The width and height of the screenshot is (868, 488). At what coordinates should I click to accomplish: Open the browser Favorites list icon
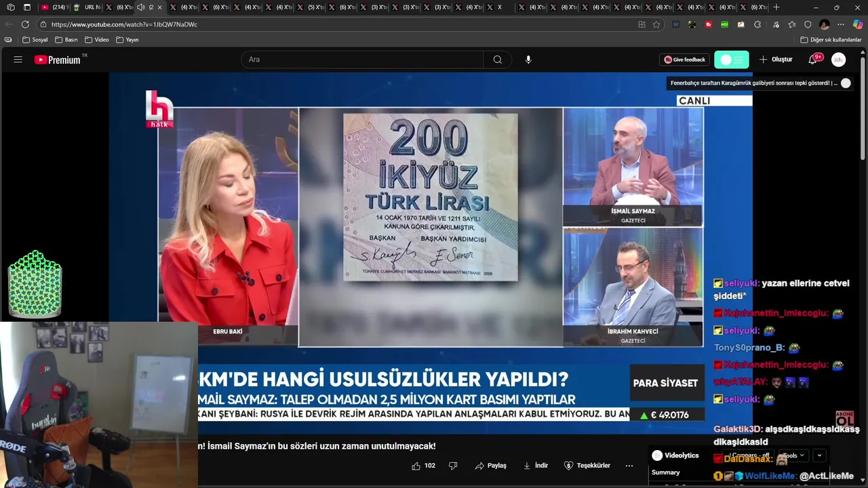(791, 24)
